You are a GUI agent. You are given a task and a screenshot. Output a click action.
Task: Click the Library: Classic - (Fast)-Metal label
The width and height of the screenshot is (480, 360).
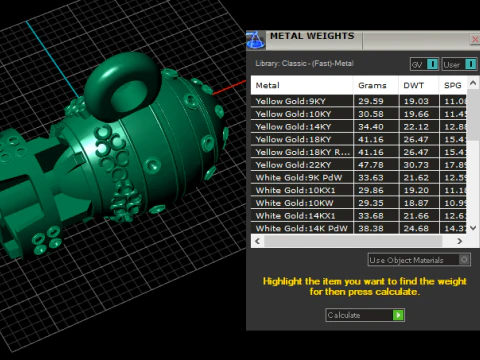point(304,63)
